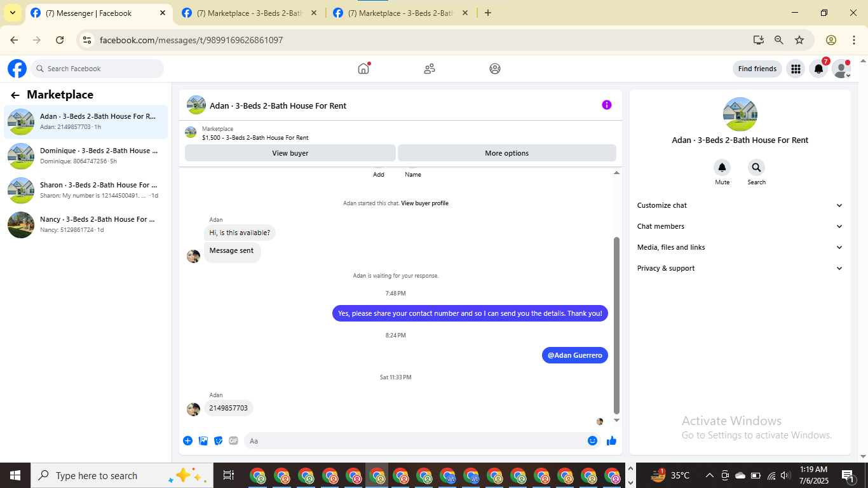
Task: Open browser zoom magnifier icon
Action: tap(779, 40)
